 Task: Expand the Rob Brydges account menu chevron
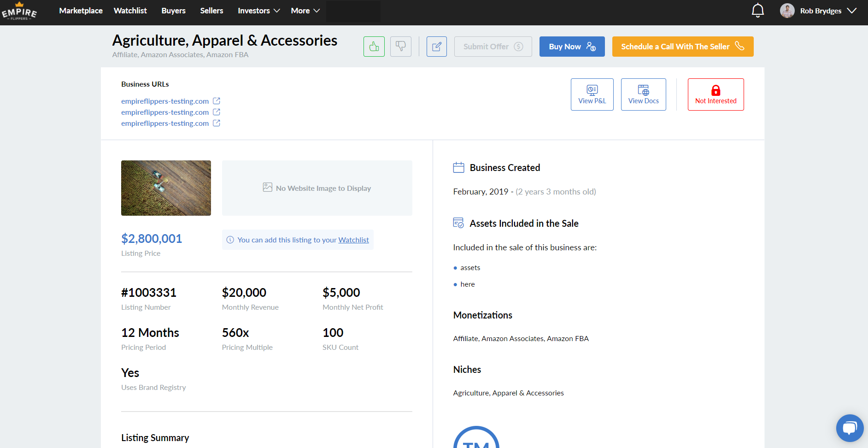(851, 11)
